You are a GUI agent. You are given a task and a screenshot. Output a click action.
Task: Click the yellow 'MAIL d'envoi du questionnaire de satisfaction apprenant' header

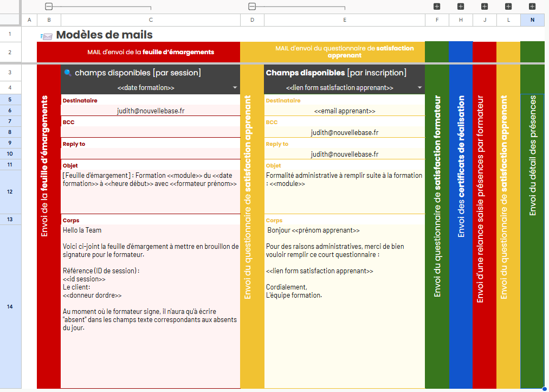point(333,52)
